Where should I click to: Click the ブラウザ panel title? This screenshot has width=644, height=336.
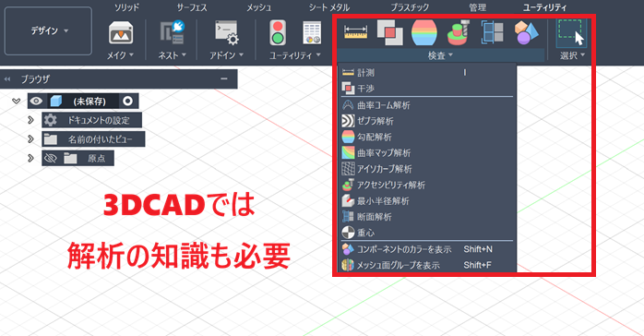tap(35, 78)
